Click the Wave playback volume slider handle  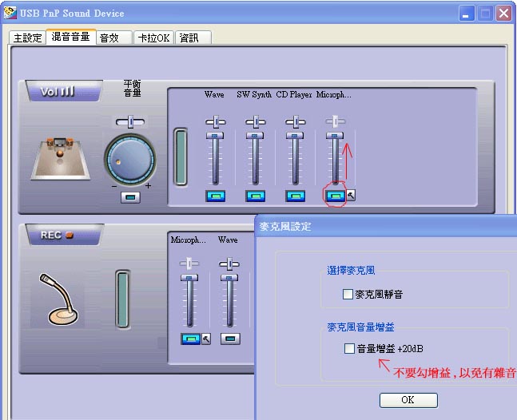pyautogui.click(x=215, y=136)
